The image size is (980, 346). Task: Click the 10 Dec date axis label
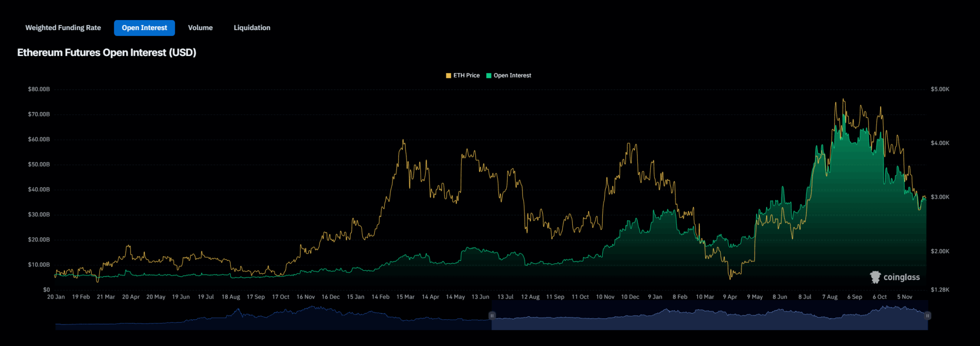click(x=630, y=297)
